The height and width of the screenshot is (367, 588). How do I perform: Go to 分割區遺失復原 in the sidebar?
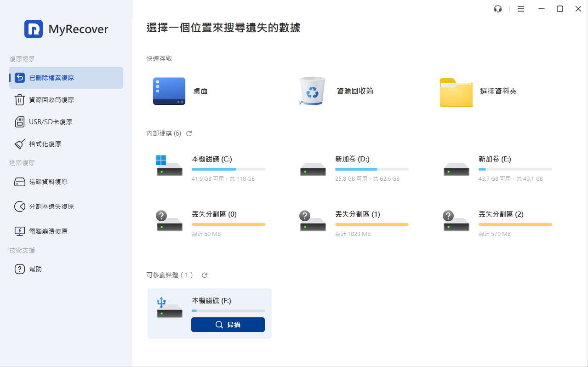click(66, 206)
